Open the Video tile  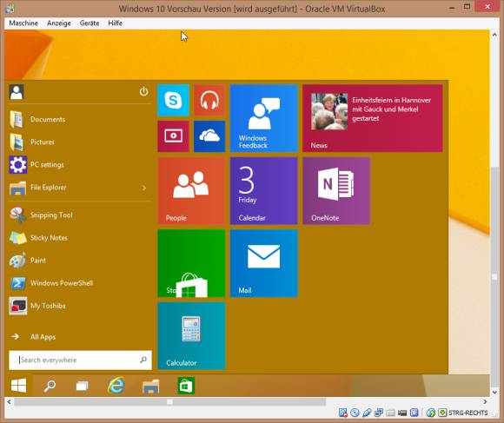pos(173,136)
